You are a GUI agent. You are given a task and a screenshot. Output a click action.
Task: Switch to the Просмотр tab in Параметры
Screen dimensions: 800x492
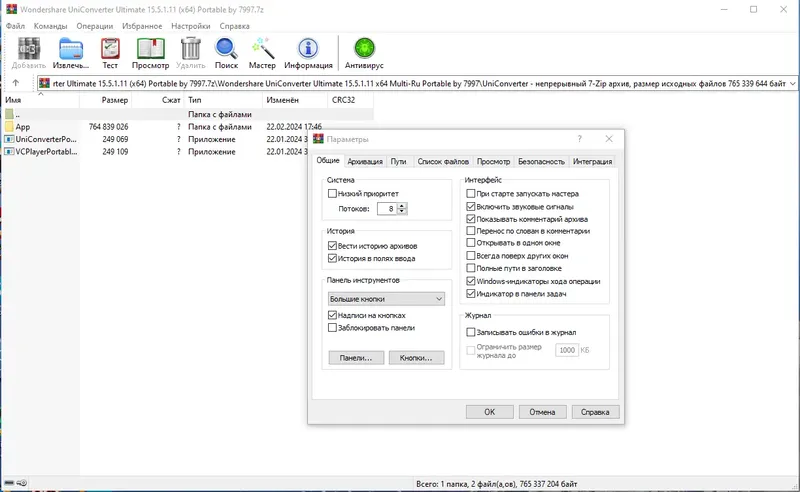point(493,161)
